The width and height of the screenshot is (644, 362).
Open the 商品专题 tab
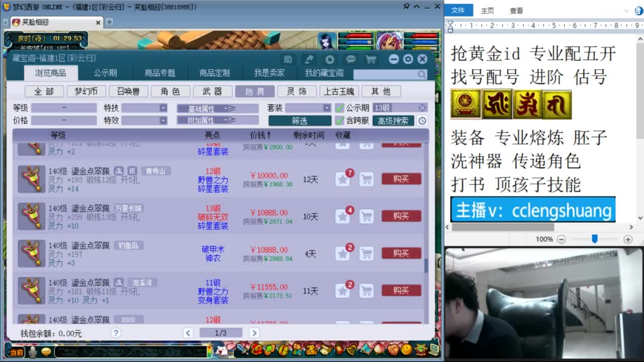point(160,73)
